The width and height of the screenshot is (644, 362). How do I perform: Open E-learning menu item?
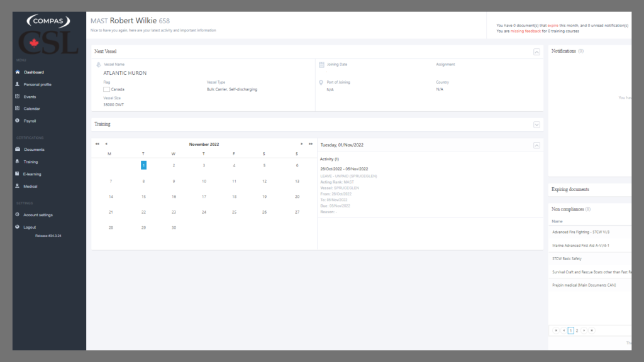pyautogui.click(x=32, y=174)
